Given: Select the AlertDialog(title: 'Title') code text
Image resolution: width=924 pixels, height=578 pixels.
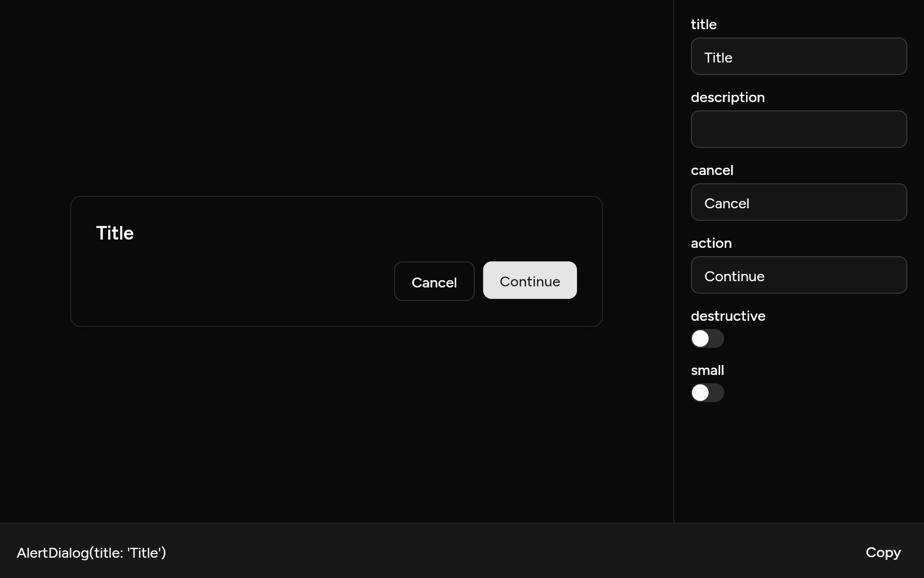Looking at the screenshot, I should (92, 552).
